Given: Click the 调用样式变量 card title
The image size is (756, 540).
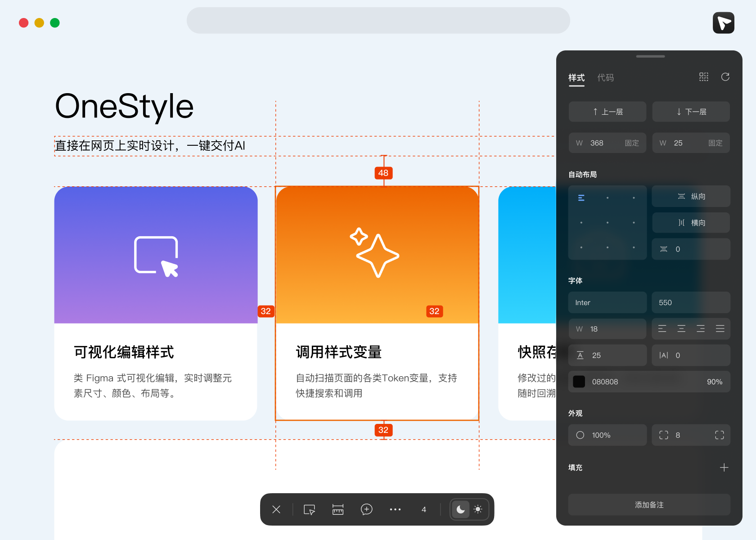Looking at the screenshot, I should (338, 352).
